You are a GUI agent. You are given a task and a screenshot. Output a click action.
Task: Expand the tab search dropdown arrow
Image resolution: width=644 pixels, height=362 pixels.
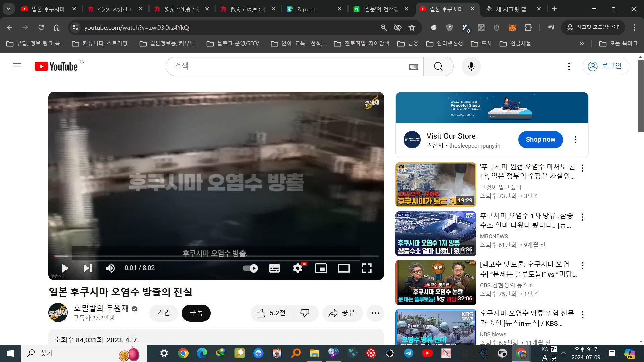pyautogui.click(x=9, y=9)
